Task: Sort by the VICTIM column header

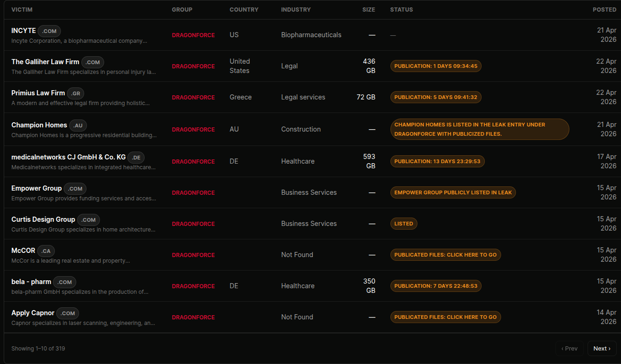Action: point(22,10)
